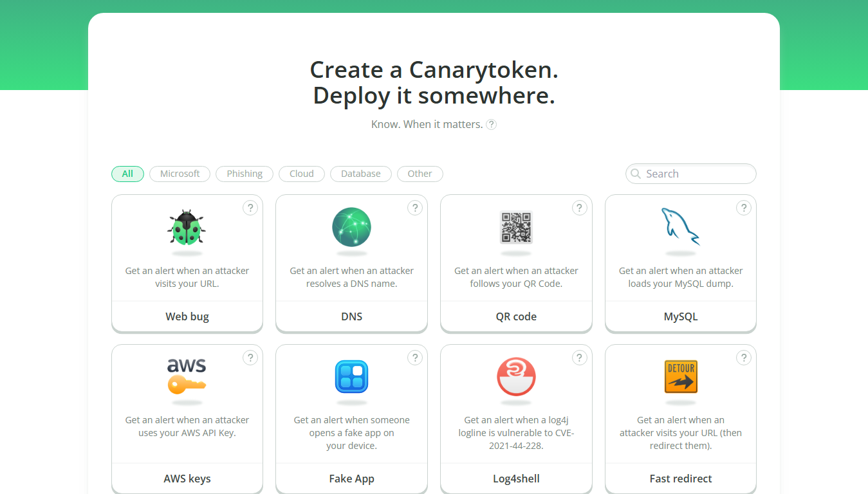This screenshot has width=868, height=494.
Task: Click the 'Create a Canarytoken.' heading
Action: (x=434, y=69)
